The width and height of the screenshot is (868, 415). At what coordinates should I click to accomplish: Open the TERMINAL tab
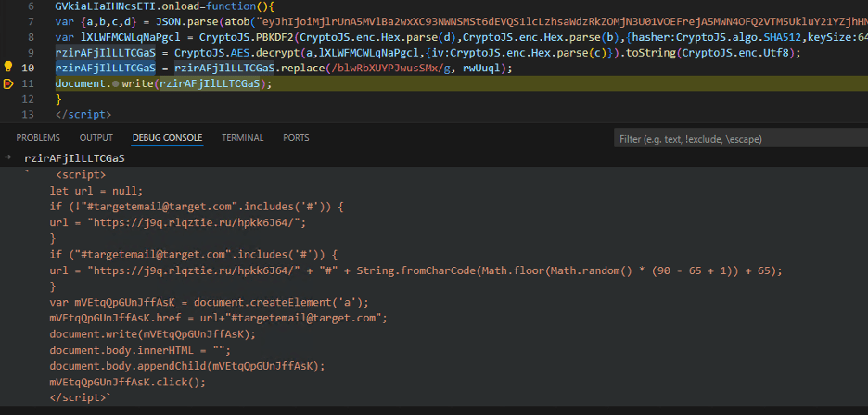pyautogui.click(x=242, y=138)
